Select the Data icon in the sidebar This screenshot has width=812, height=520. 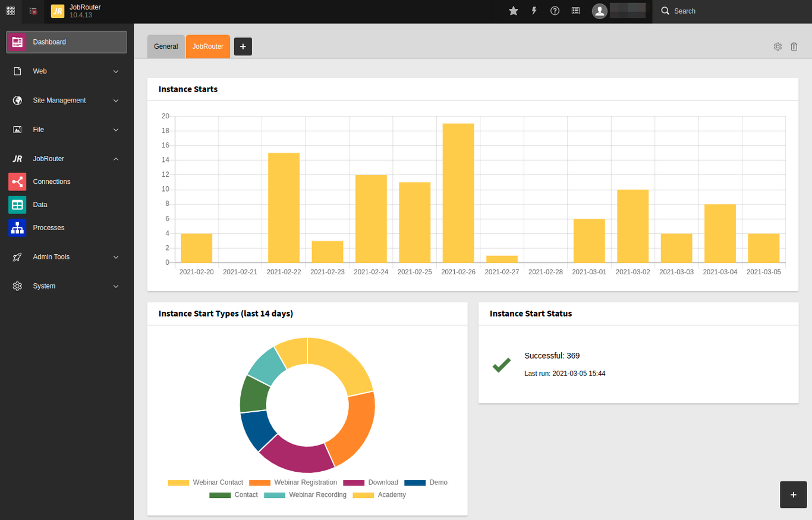coord(17,205)
